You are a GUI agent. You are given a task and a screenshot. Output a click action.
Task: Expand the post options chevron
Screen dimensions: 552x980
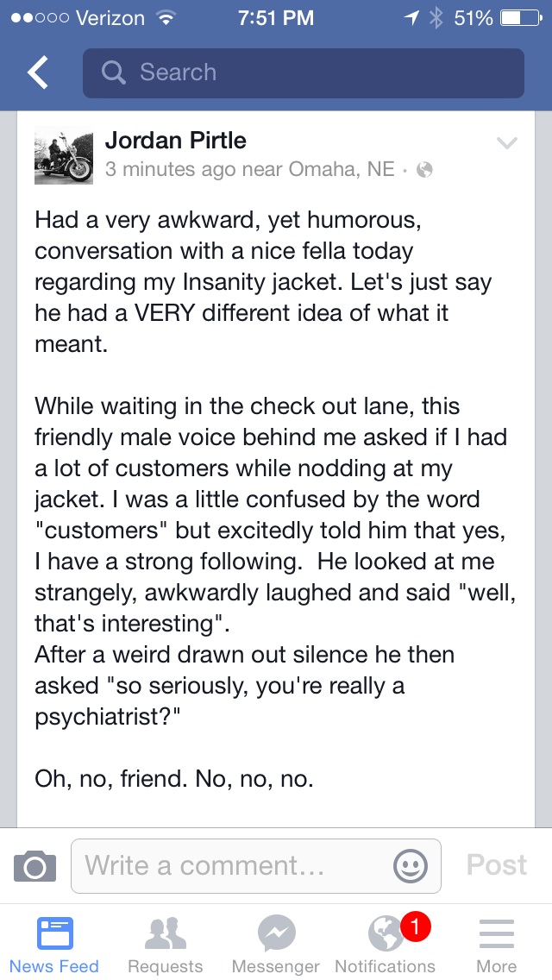click(506, 143)
